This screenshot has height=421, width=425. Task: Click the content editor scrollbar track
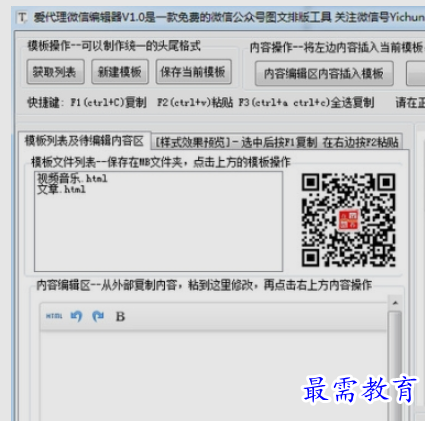395,365
